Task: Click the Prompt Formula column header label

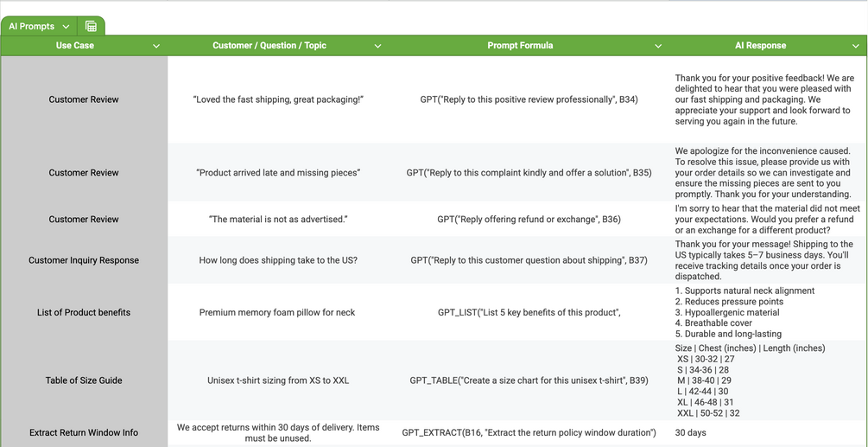Action: [520, 46]
